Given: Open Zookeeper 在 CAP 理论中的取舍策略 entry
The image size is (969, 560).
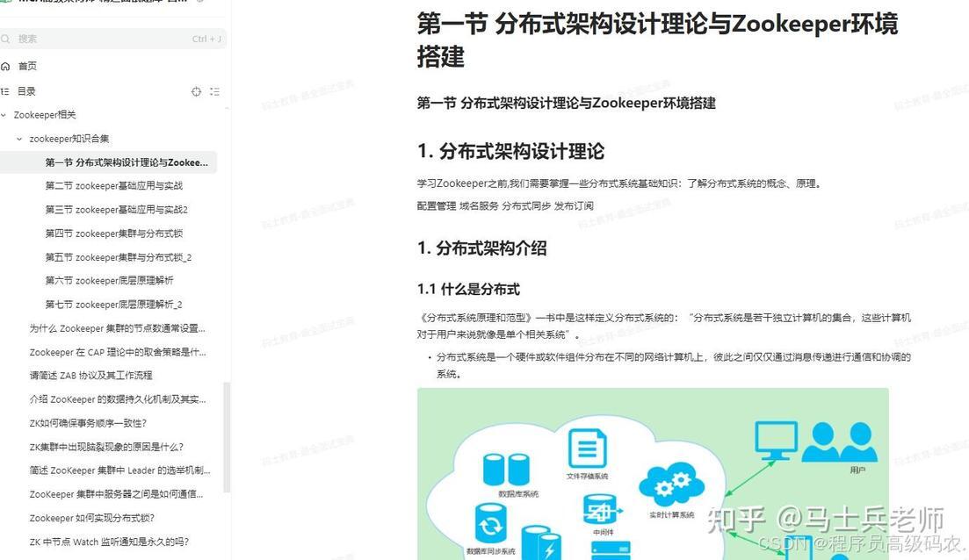Looking at the screenshot, I should pos(118,353).
